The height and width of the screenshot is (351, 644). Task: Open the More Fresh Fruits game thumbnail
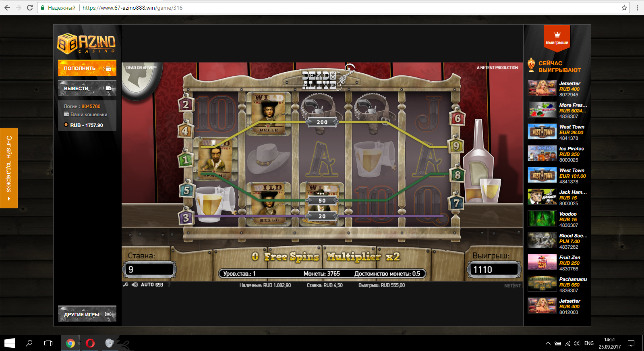click(x=542, y=110)
